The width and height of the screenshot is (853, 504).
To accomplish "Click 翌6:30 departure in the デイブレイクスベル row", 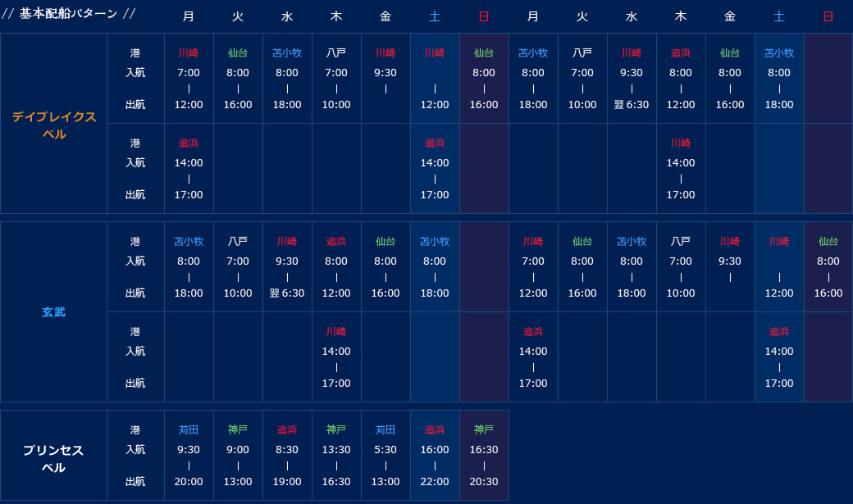I will 632,105.
